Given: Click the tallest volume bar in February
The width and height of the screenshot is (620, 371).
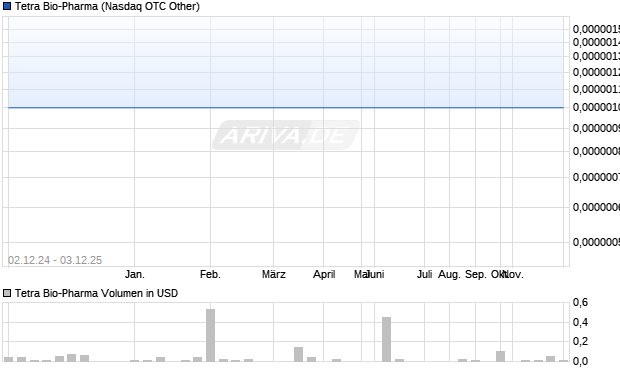Looking at the screenshot, I should coord(210,335).
